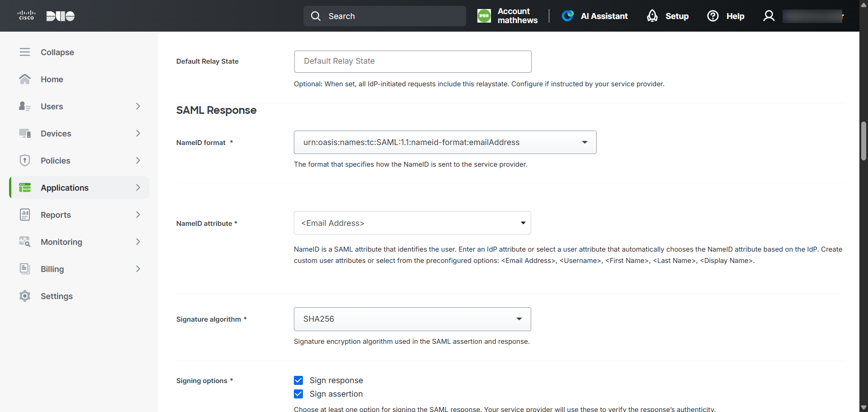Viewport: 868px width, 412px height.
Task: Click the Account mathhews label
Action: [x=518, y=16]
